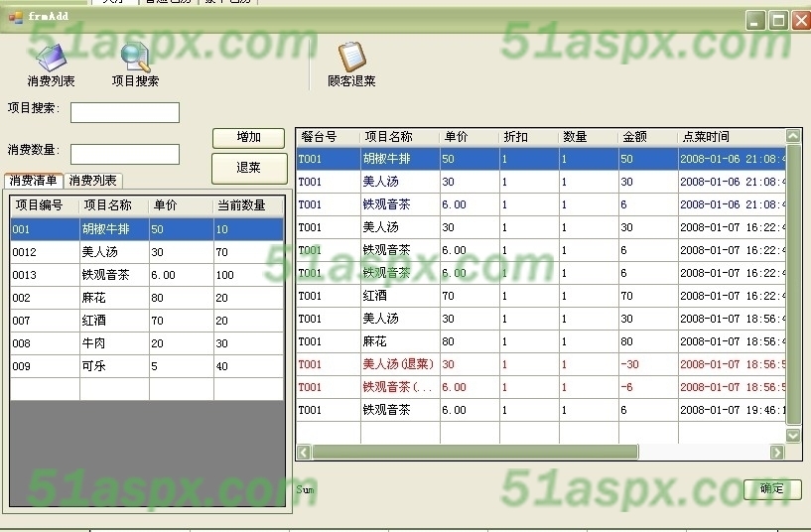Click the 当前数量 column header
The width and height of the screenshot is (811, 532).
(248, 205)
